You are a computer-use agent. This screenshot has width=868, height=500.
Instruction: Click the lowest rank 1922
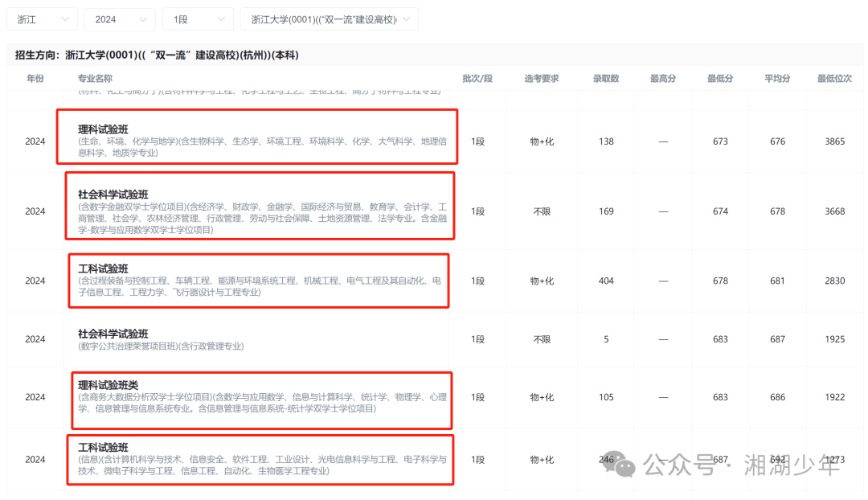coord(835,397)
